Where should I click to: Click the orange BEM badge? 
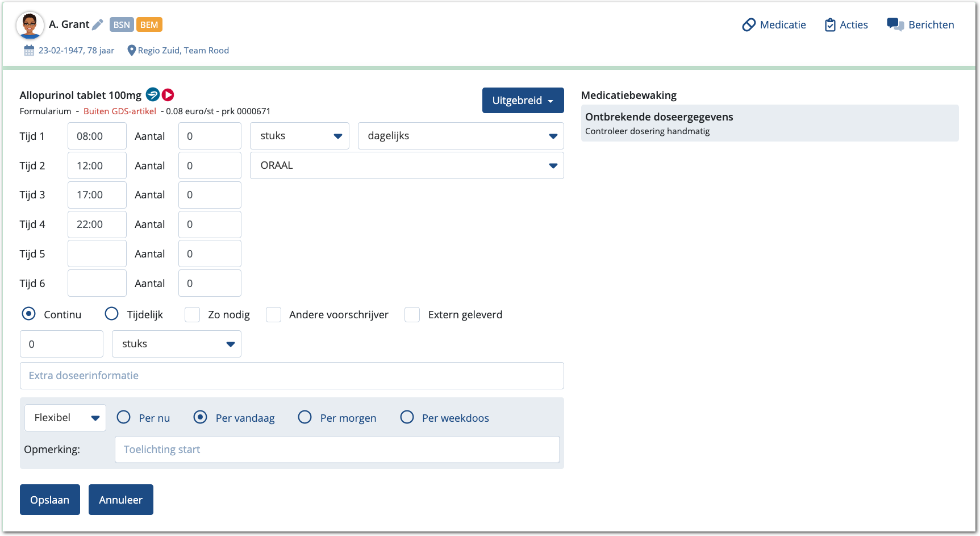(149, 24)
